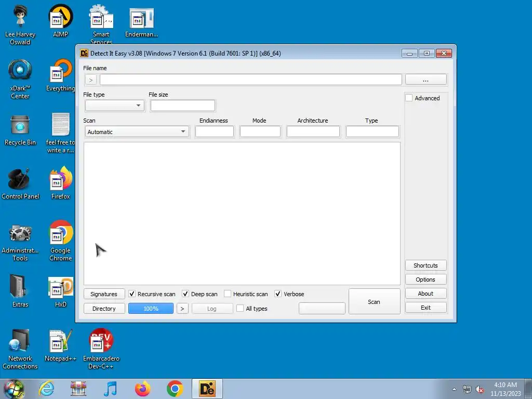Viewport: 532px width, 399px height.
Task: Open Scan mode Automatic dropdown
Action: (x=137, y=131)
